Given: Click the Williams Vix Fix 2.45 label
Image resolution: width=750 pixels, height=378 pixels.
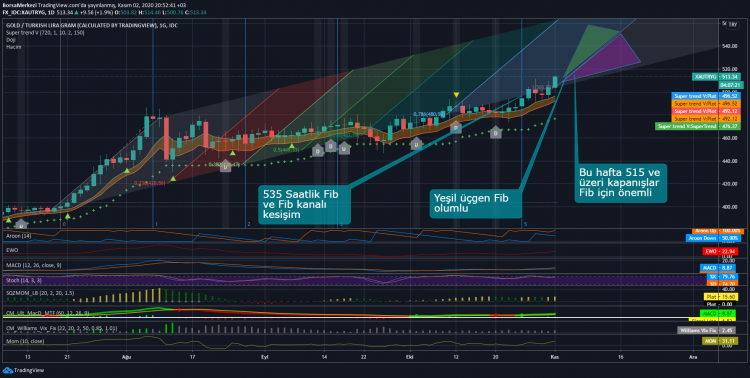Looking at the screenshot, I should [706, 330].
